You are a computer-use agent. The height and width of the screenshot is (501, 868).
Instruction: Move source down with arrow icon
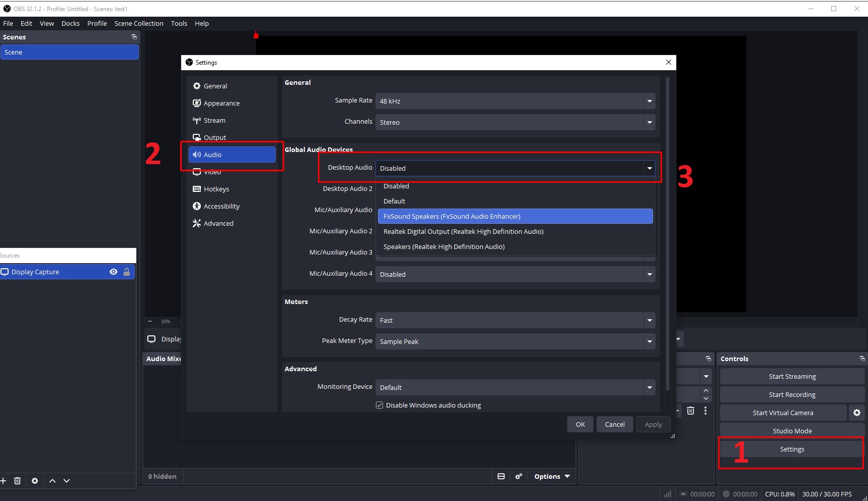click(67, 481)
